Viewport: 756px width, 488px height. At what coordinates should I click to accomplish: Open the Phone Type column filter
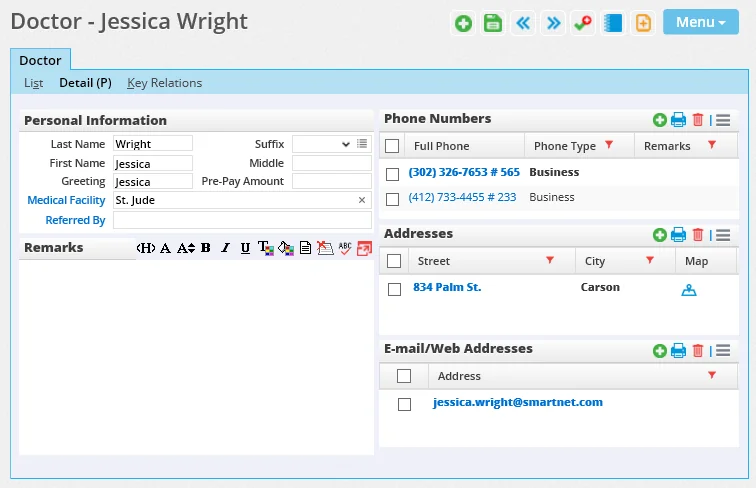[x=609, y=144]
